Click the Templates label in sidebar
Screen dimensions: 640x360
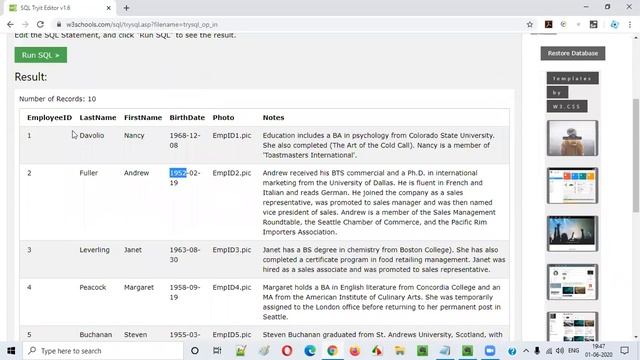573,78
